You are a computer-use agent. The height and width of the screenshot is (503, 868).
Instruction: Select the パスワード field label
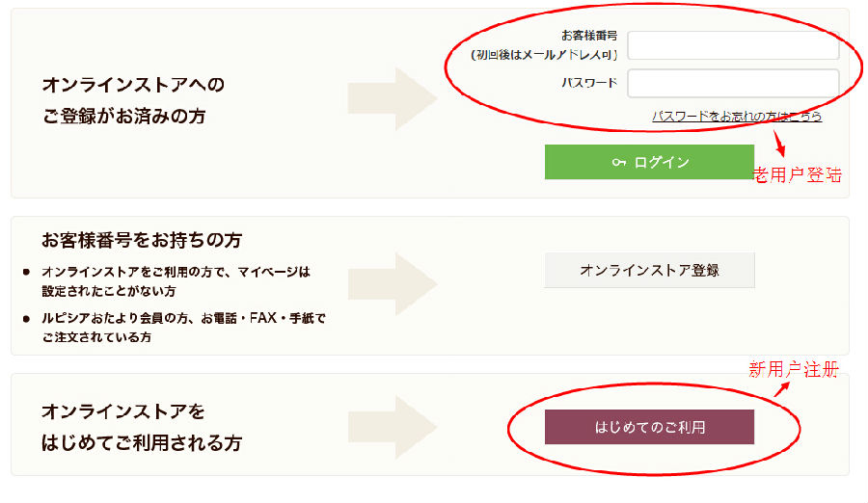click(x=589, y=83)
